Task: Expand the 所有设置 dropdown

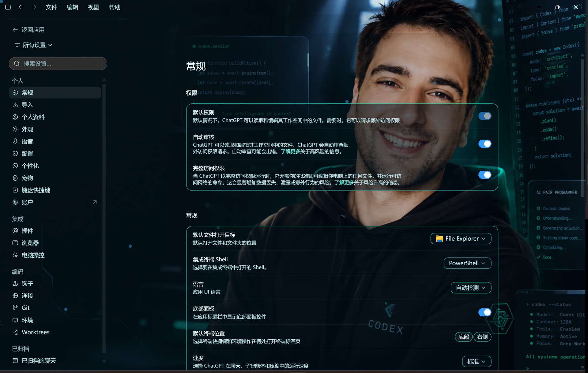Action: (34, 45)
